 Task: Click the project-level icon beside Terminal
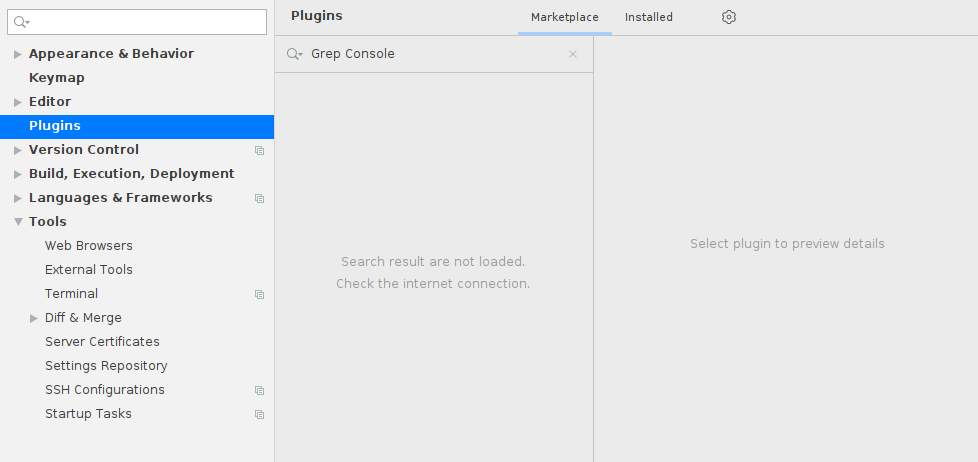[x=259, y=294]
